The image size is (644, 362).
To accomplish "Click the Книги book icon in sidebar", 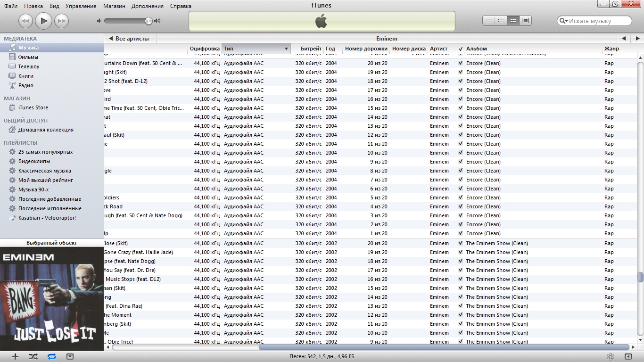I will click(12, 76).
